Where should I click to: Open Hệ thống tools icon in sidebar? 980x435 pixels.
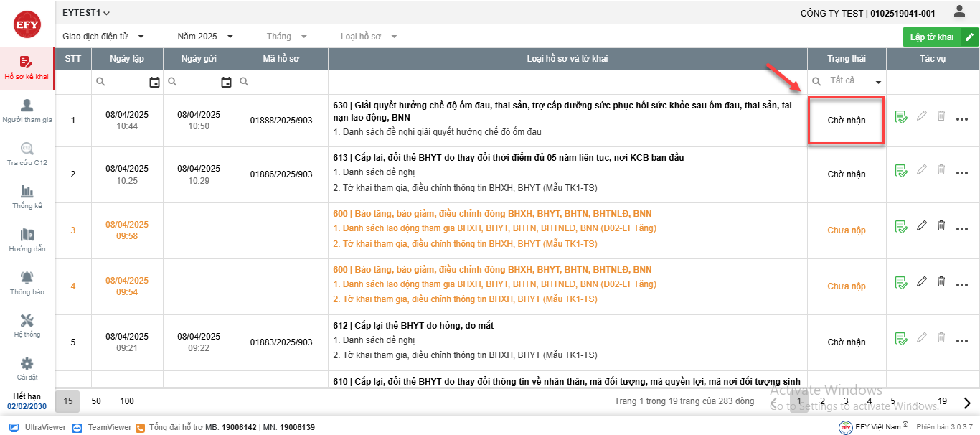coord(27,321)
